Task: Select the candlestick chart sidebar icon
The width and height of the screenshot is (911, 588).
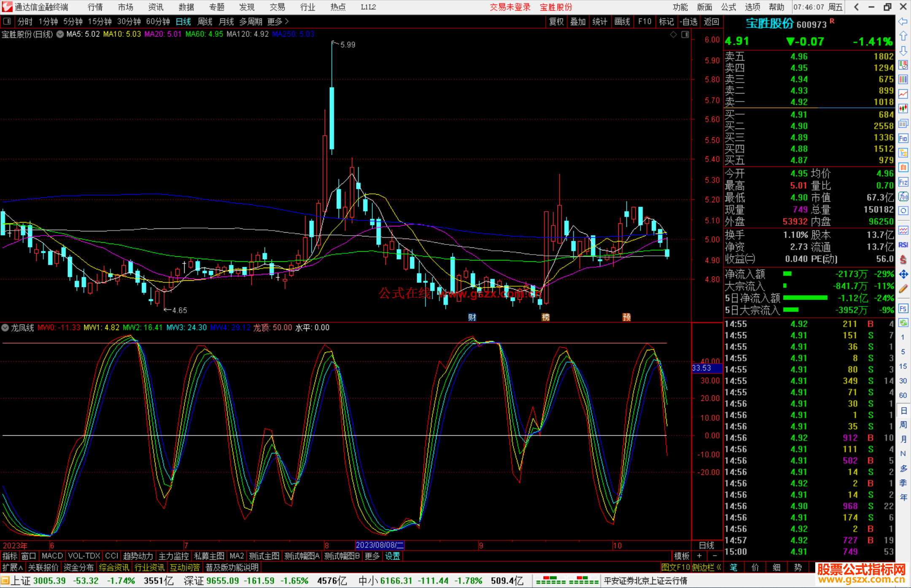Action: click(x=903, y=109)
